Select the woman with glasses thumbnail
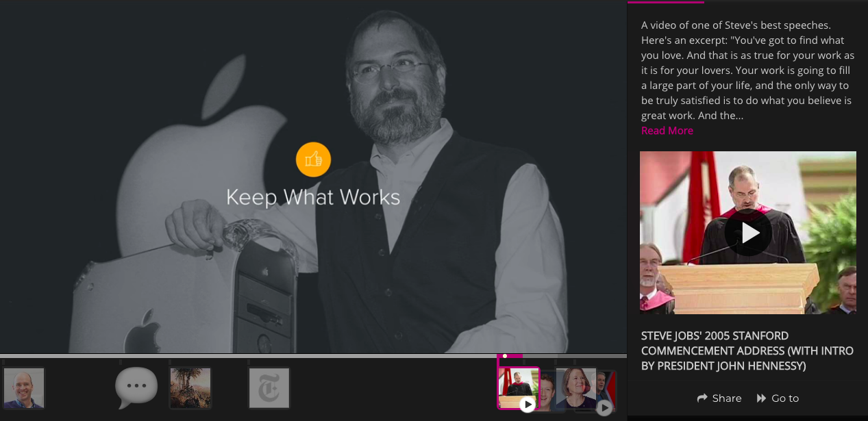868x421 pixels. point(574,387)
